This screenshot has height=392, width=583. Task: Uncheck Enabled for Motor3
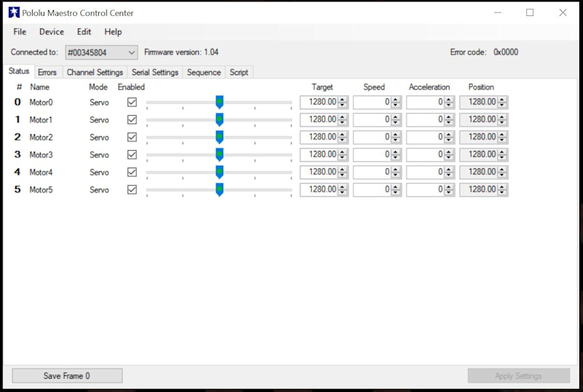click(132, 155)
